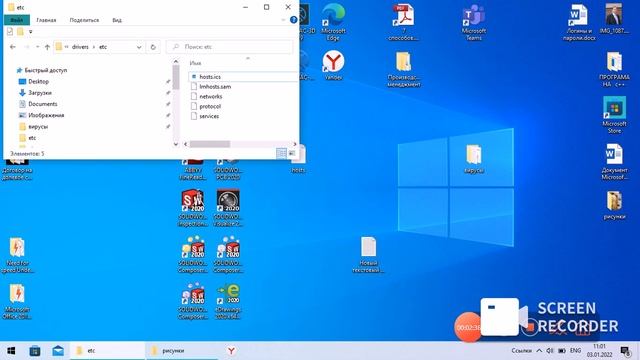Viewport: 640px width, 360px height.
Task: Open the Главная ribbon tab
Action: coord(46,20)
